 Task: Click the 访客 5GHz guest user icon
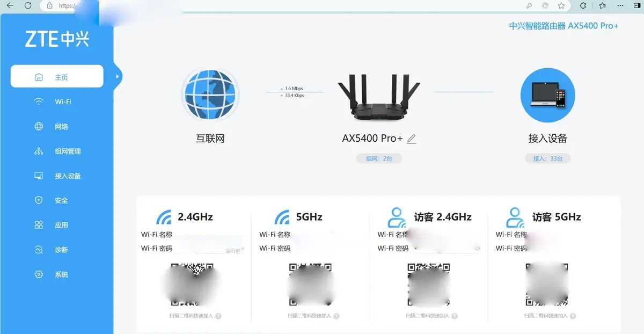515,217
